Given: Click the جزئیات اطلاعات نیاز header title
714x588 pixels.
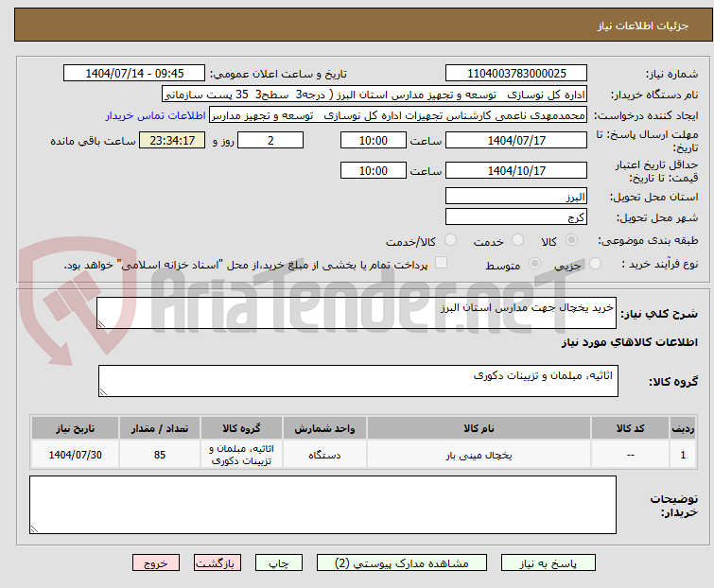Looking at the screenshot, I should 642,26.
